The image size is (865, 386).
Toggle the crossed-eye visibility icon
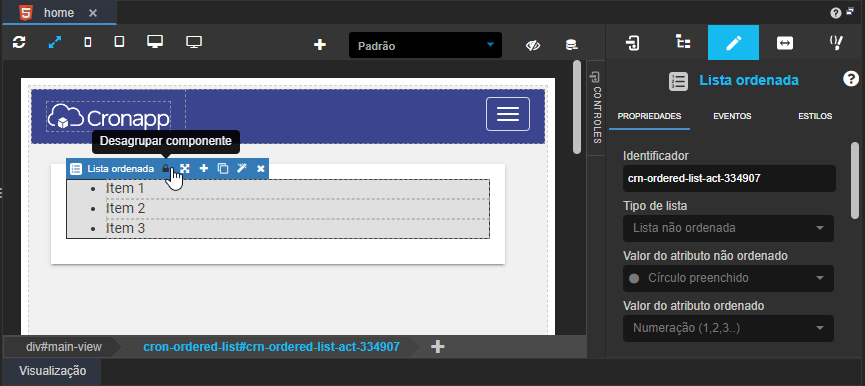(532, 45)
